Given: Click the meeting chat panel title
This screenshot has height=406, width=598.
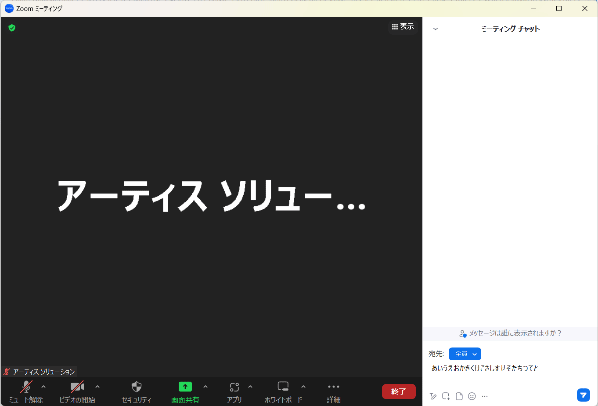Looking at the screenshot, I should pos(511,29).
